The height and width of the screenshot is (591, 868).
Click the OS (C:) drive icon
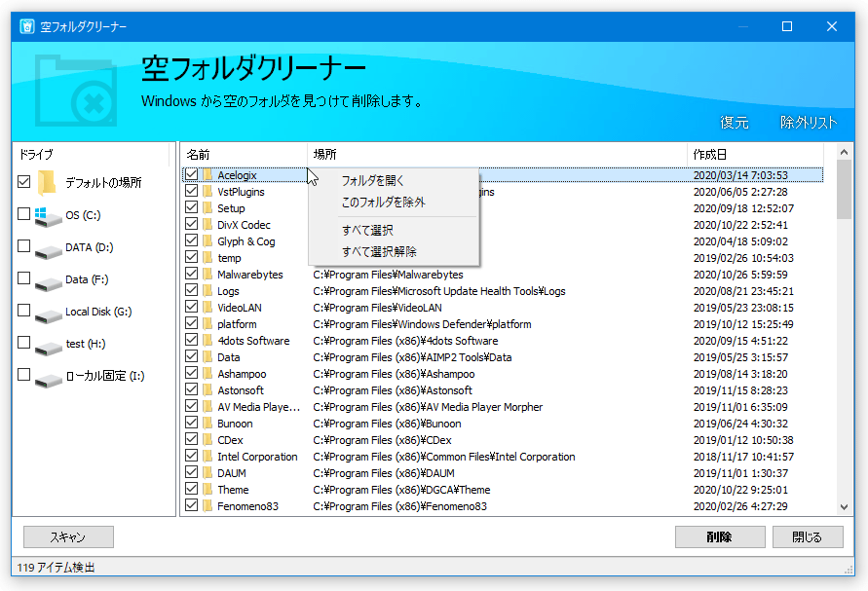(x=48, y=216)
